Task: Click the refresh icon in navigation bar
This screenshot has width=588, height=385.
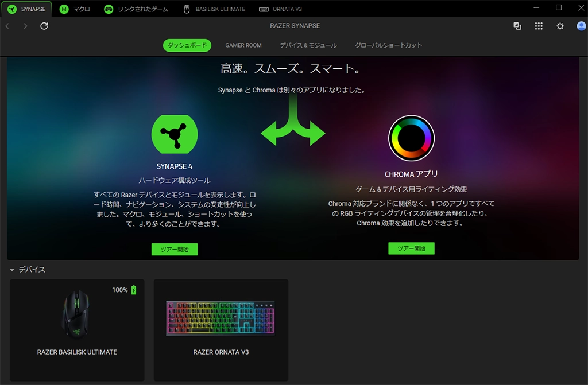Action: (44, 26)
